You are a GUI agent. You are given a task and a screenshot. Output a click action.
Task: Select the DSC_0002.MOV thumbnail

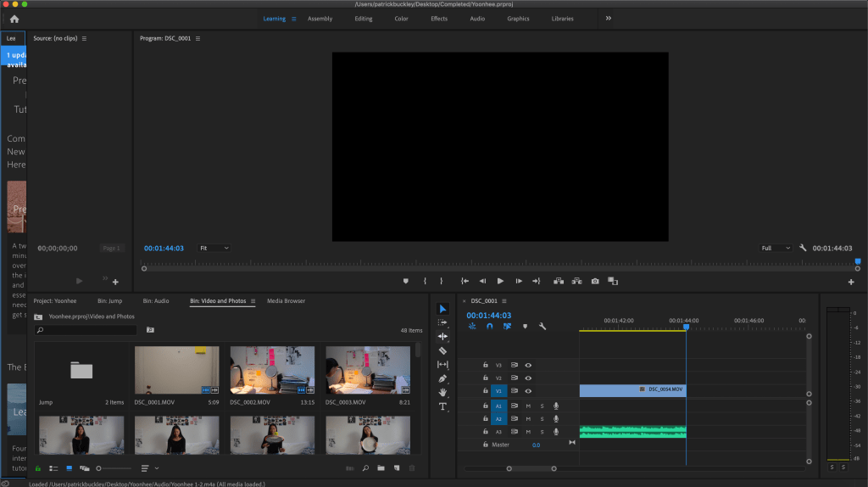(x=272, y=370)
